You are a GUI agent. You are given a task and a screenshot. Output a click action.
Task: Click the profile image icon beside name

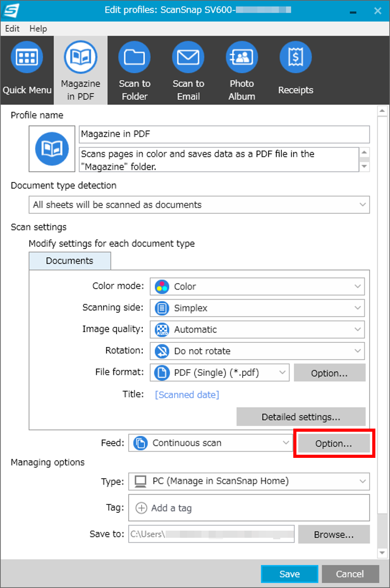pyautogui.click(x=52, y=149)
